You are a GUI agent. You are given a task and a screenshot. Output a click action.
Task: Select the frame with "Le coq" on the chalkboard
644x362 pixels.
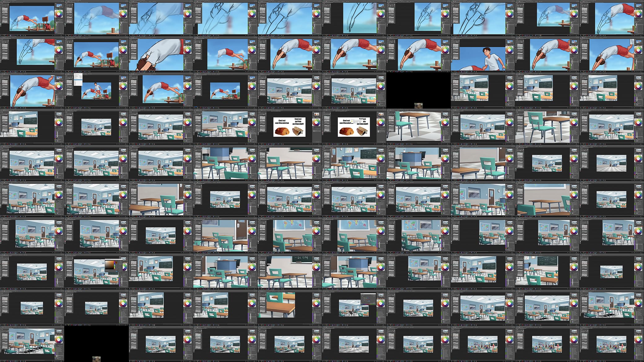(x=290, y=271)
